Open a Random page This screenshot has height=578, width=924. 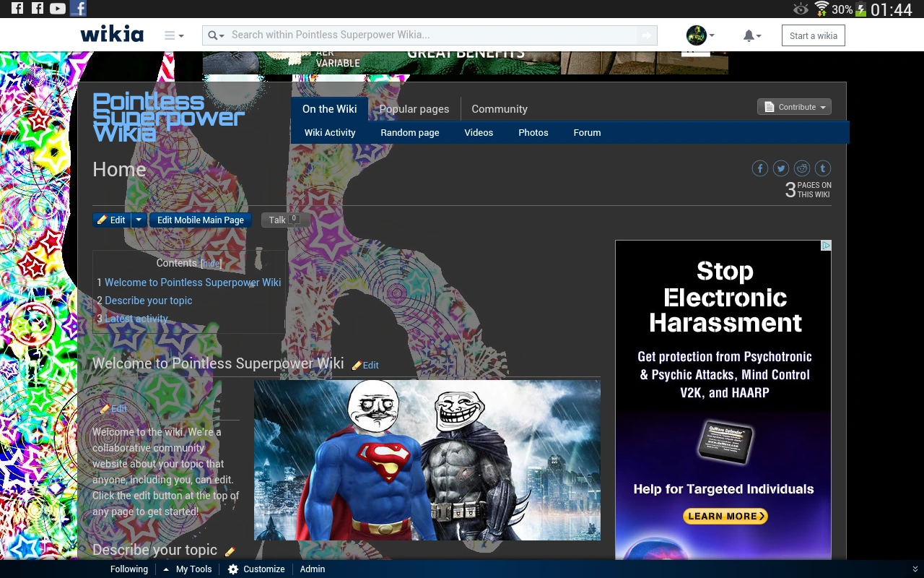pyautogui.click(x=410, y=133)
